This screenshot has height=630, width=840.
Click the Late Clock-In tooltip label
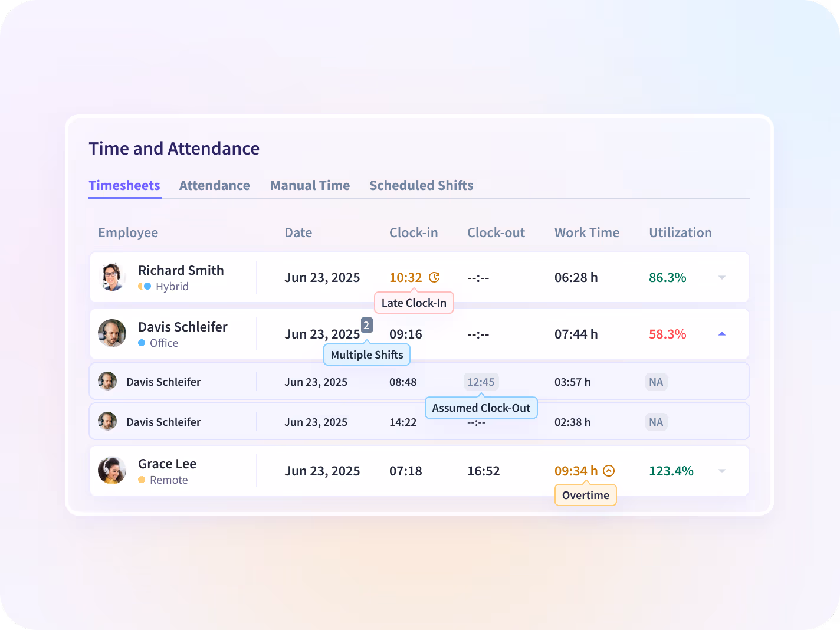(414, 303)
